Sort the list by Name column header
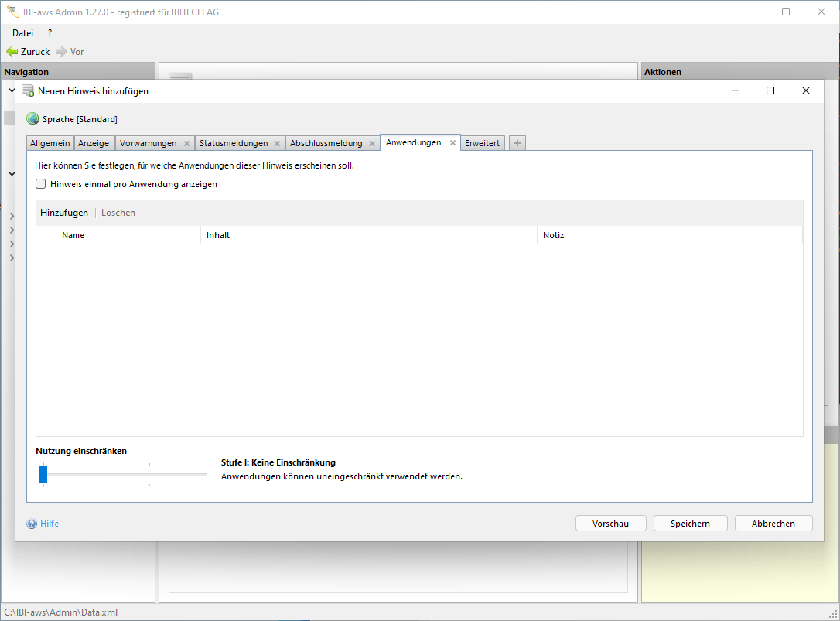The height and width of the screenshot is (621, 840). (73, 235)
